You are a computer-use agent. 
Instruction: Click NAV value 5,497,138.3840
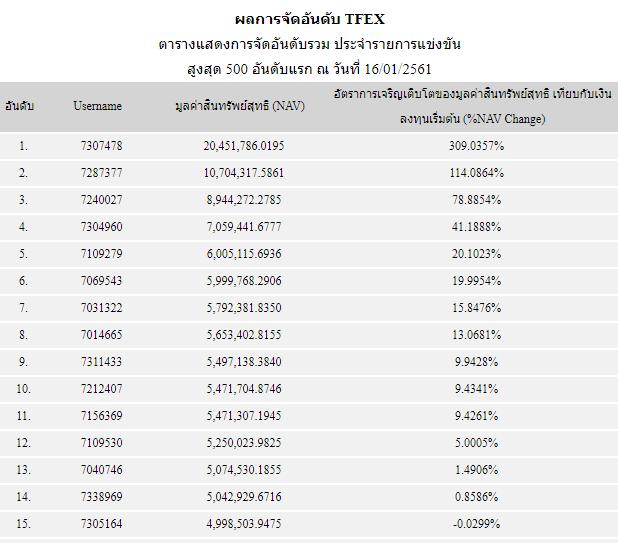click(x=244, y=362)
